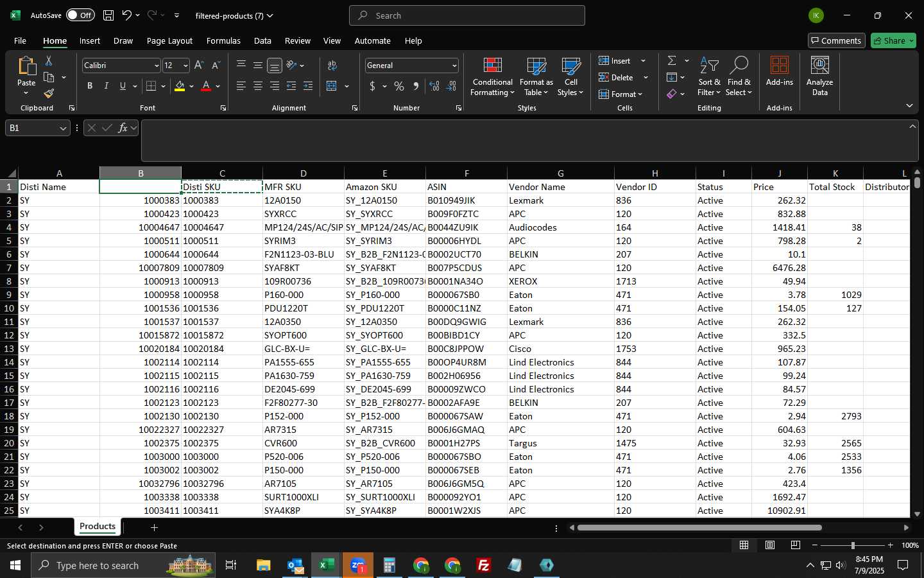This screenshot has width=924, height=578.
Task: Adjust the zoom slider handle
Action: [x=853, y=545]
